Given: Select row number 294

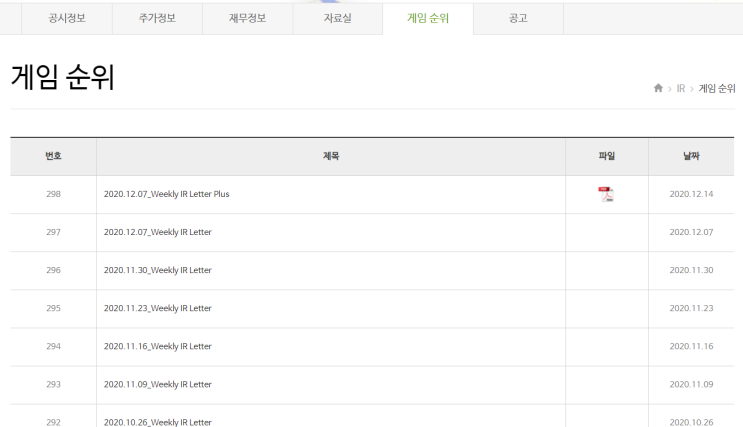Looking at the screenshot, I should [54, 346].
